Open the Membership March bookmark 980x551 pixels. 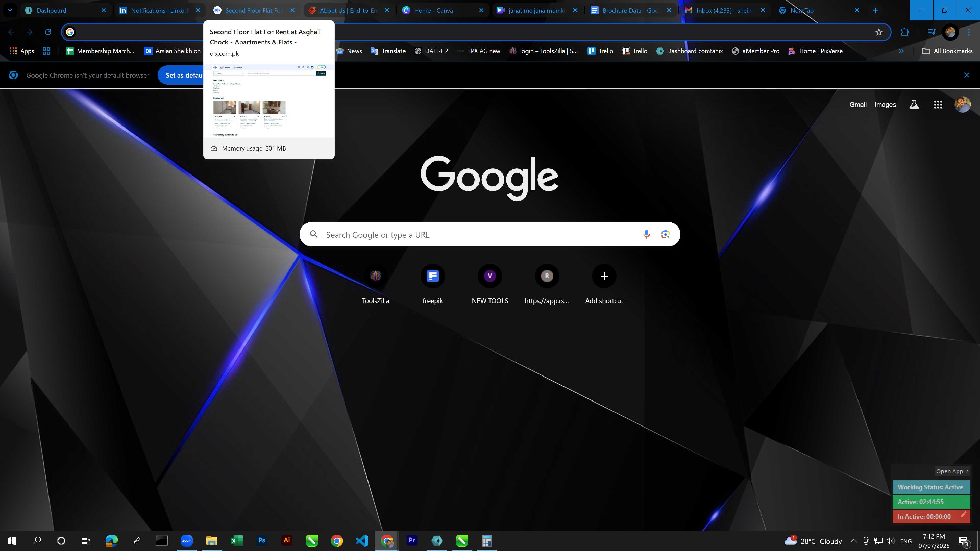100,51
